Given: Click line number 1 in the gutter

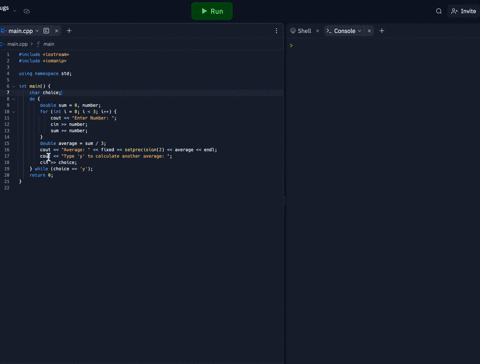Looking at the screenshot, I should point(8,54).
